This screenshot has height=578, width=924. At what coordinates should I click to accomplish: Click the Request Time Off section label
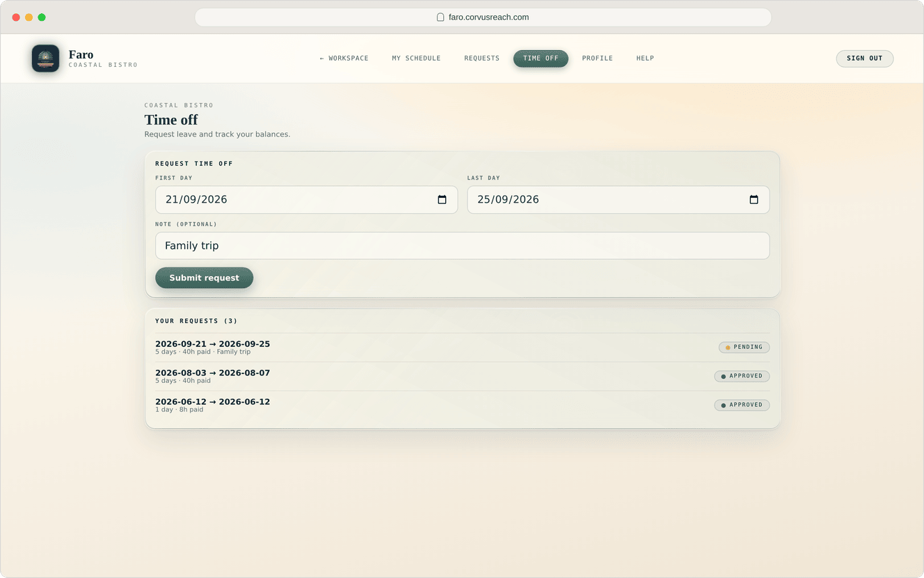click(x=194, y=164)
